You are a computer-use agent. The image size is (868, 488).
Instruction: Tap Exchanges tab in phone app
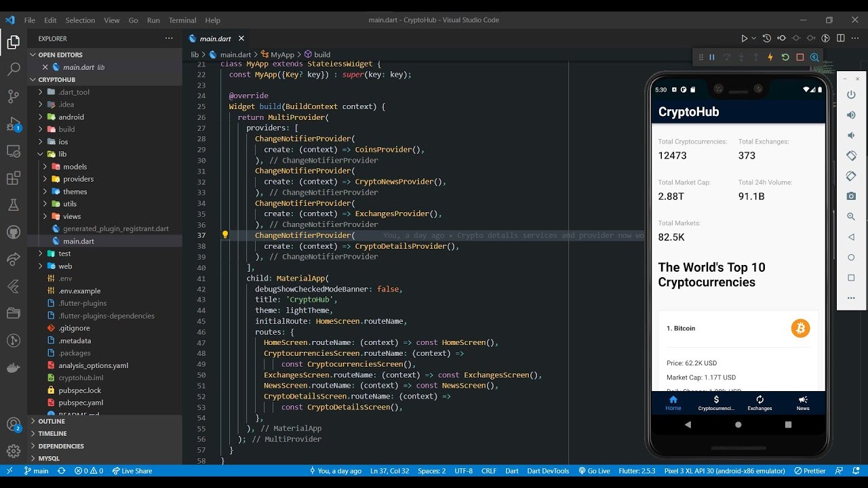pyautogui.click(x=759, y=403)
